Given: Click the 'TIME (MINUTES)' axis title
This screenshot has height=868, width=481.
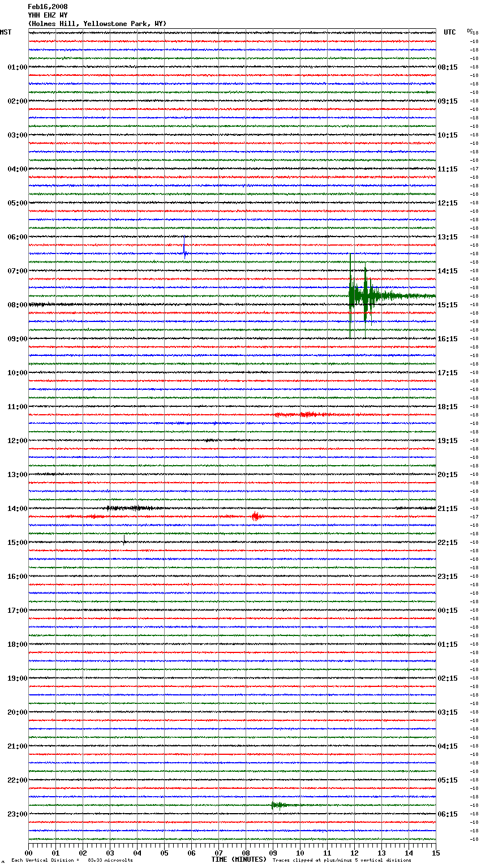Looking at the screenshot, I should pos(239,860).
